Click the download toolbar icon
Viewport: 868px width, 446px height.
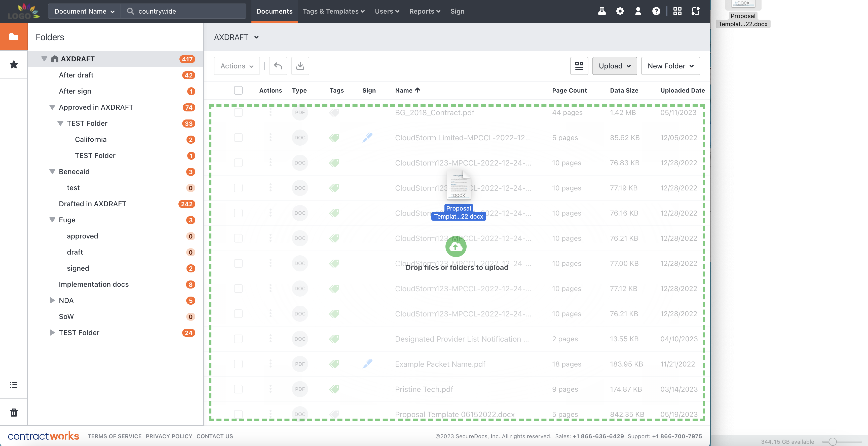(300, 66)
